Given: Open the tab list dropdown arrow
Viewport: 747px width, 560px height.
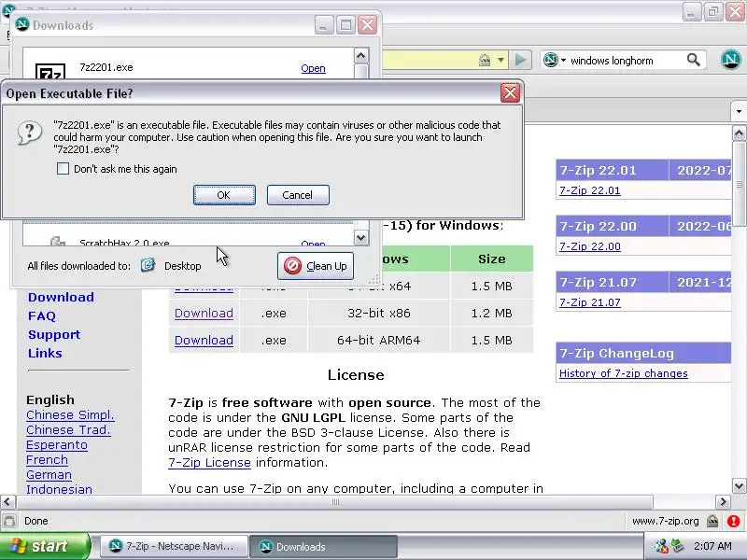Looking at the screenshot, I should pyautogui.click(x=739, y=111).
